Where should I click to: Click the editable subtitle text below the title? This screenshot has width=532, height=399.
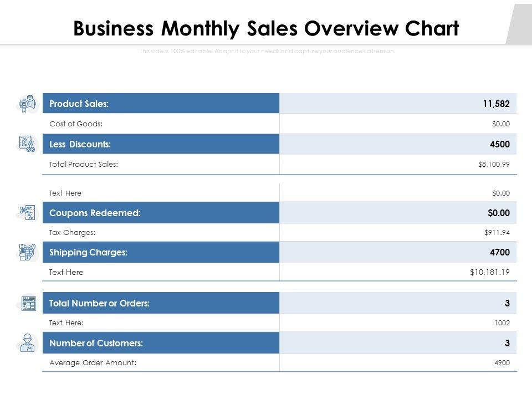click(266, 51)
